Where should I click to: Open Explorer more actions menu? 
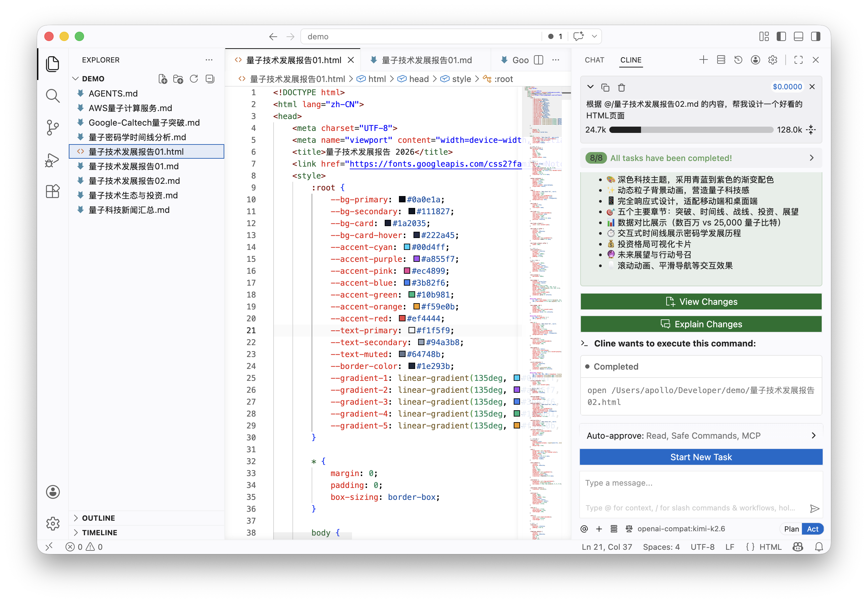click(209, 60)
